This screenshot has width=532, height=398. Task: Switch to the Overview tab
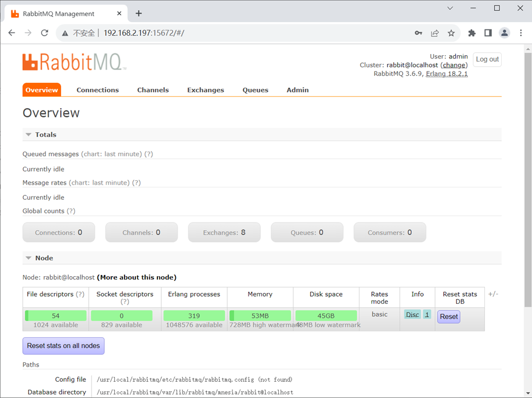(42, 90)
